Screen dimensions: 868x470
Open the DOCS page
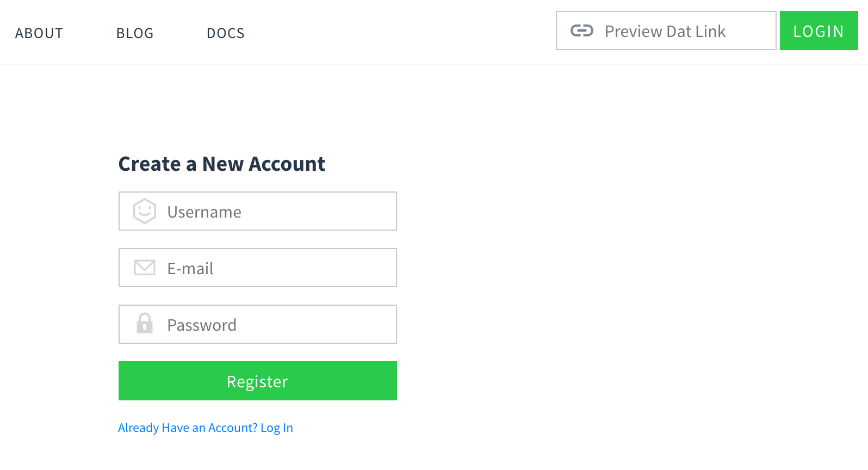pos(225,33)
